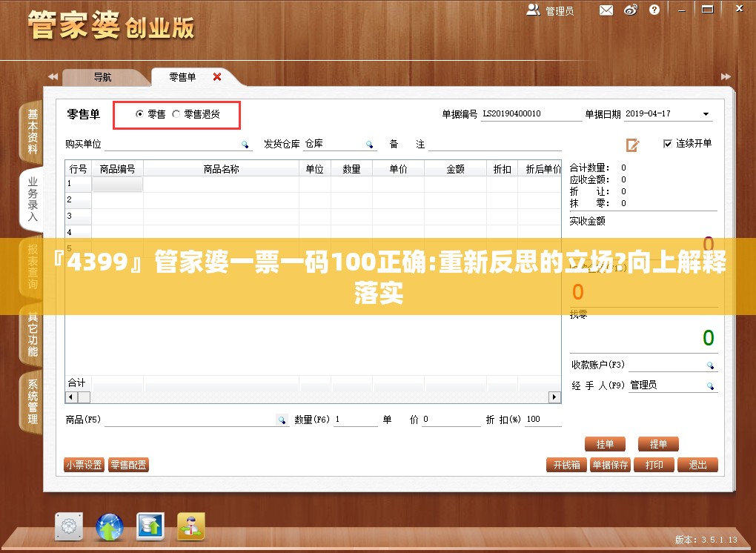Image resolution: width=756 pixels, height=553 pixels.
Task: Click the table scrollbar right arrow
Action: [554, 397]
